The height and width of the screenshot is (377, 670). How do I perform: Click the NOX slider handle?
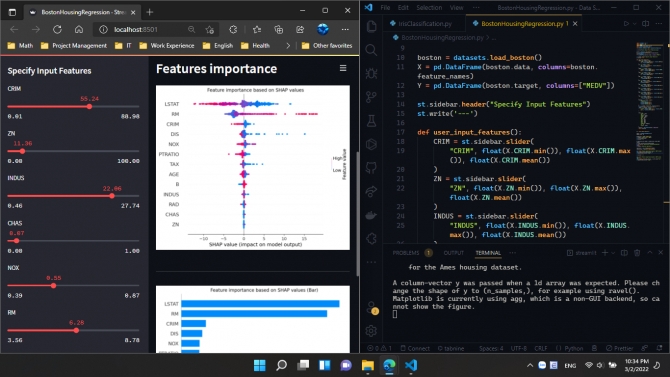tap(53, 286)
